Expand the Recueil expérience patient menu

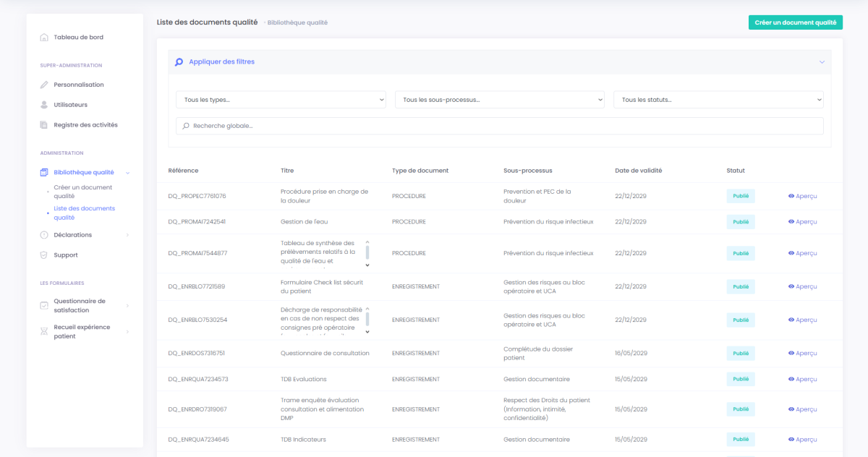(127, 332)
